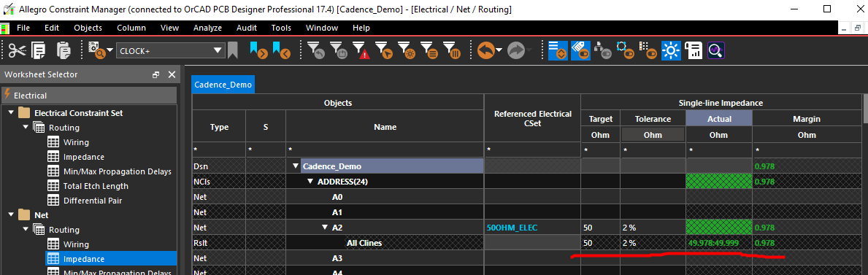Open Wiring worksheet under Net Routing
This screenshot has height=275, width=868.
(76, 244)
